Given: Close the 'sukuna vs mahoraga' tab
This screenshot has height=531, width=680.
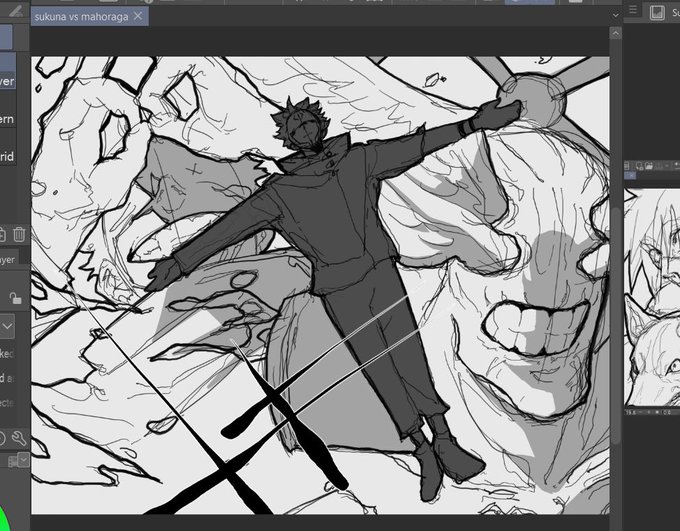Looking at the screenshot, I should point(138,16).
